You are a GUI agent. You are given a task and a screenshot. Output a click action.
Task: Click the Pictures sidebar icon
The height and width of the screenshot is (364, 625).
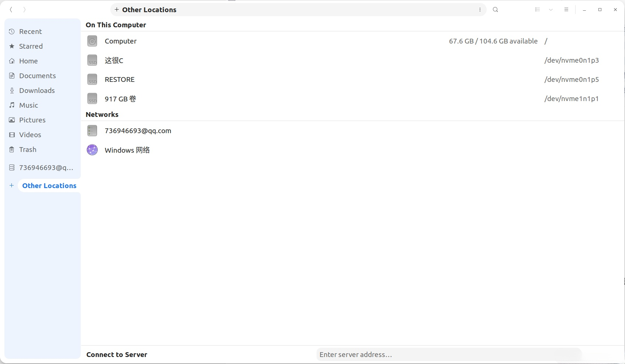(x=12, y=120)
